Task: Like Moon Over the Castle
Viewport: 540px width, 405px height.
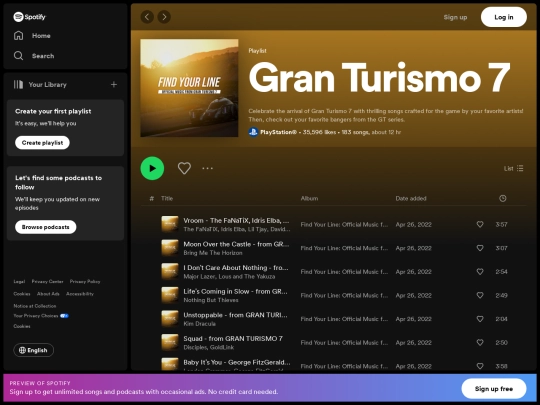Action: point(480,248)
